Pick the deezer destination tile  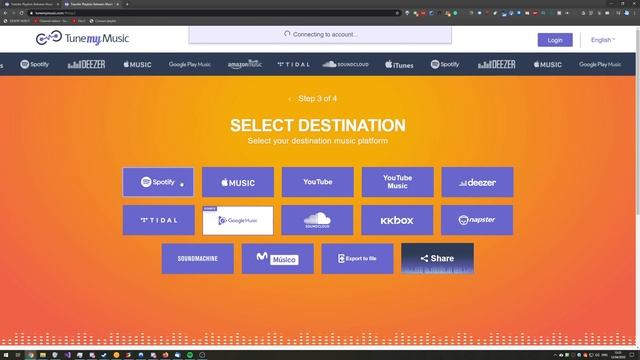pos(477,182)
